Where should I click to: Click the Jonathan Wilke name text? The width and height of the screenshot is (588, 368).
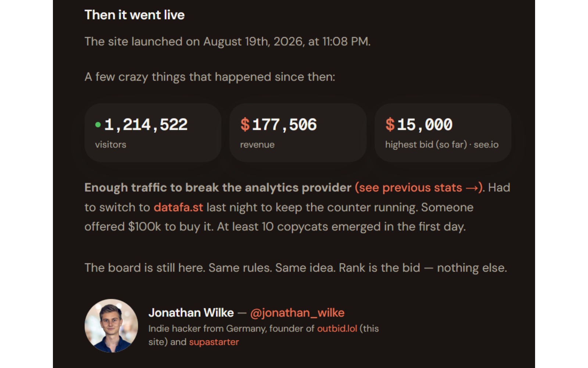[191, 313]
